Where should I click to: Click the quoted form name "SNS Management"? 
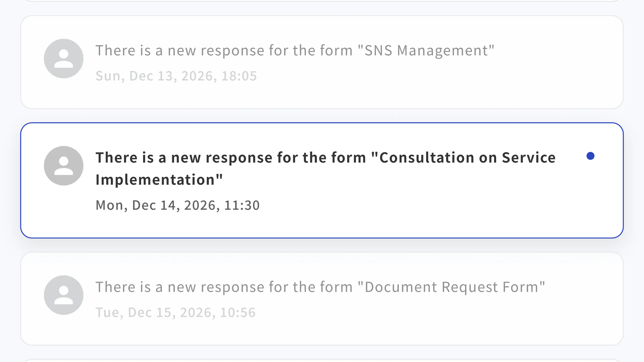coord(426,51)
